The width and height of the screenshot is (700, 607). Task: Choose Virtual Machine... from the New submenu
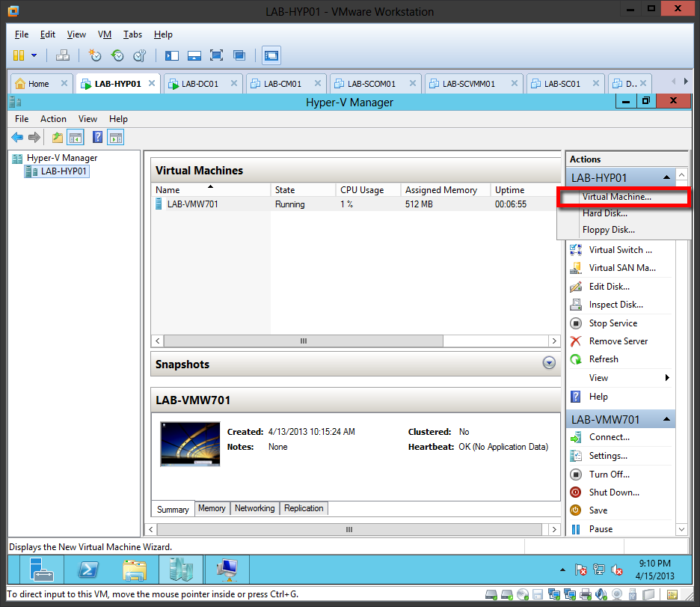tap(616, 198)
